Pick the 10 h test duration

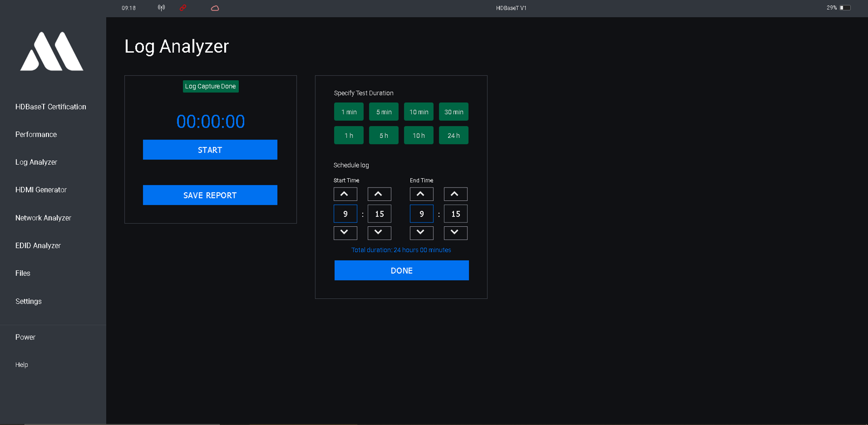click(419, 136)
